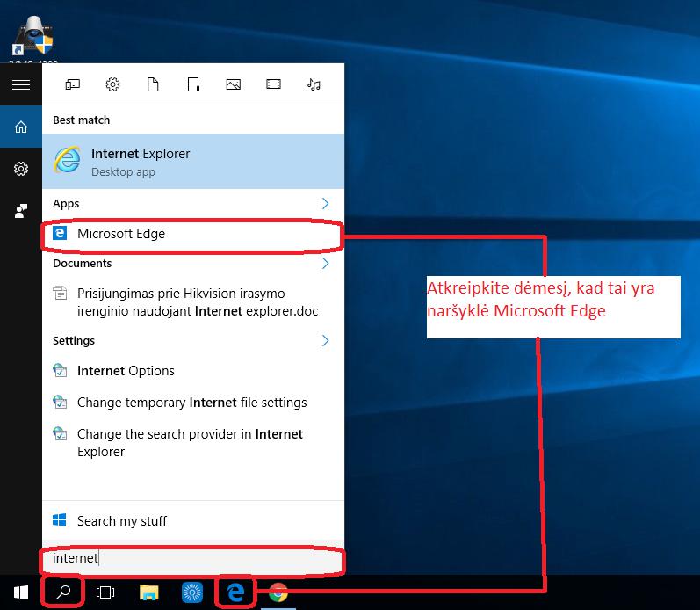Open Google Chrome from the taskbar
This screenshot has height=610, width=700.
pyautogui.click(x=278, y=592)
